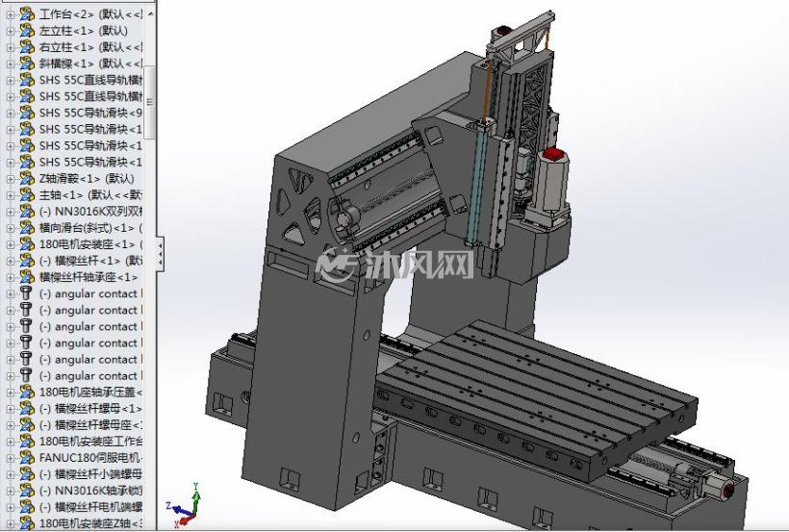Expand the Z轴滑鞍<1> tree node
789x532 pixels.
(10, 179)
